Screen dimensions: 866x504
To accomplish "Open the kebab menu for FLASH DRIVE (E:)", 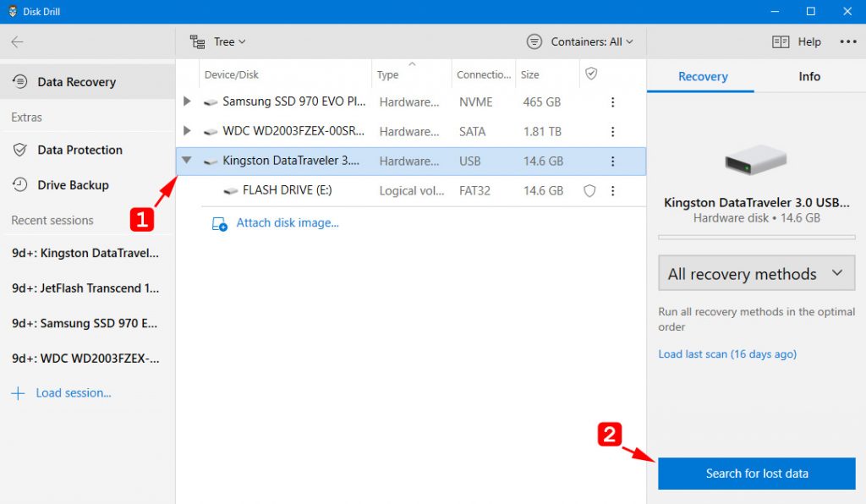I will point(613,190).
